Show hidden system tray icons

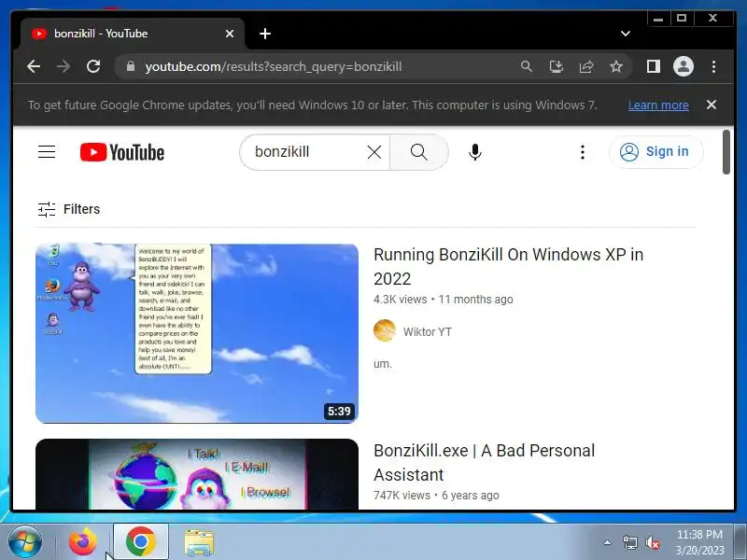coord(608,542)
